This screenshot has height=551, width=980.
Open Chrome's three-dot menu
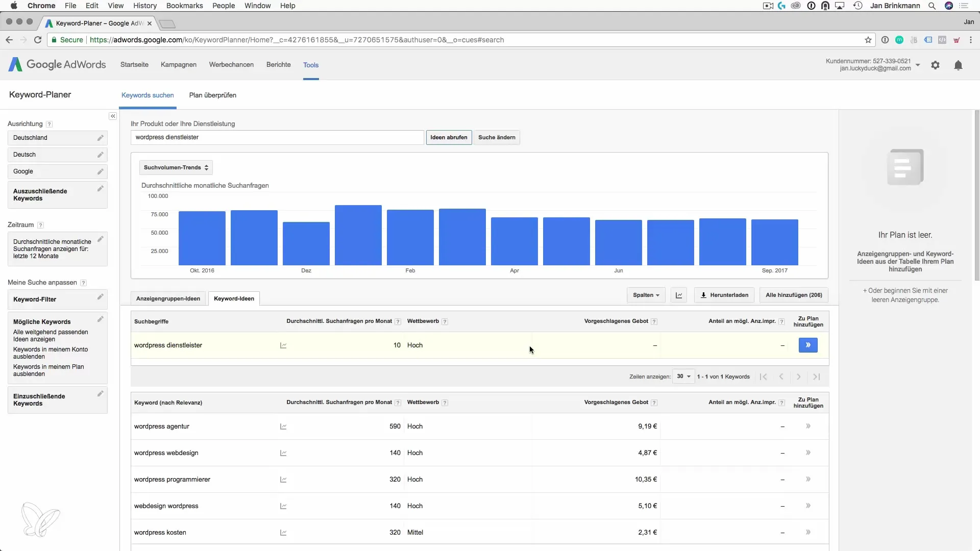click(970, 40)
